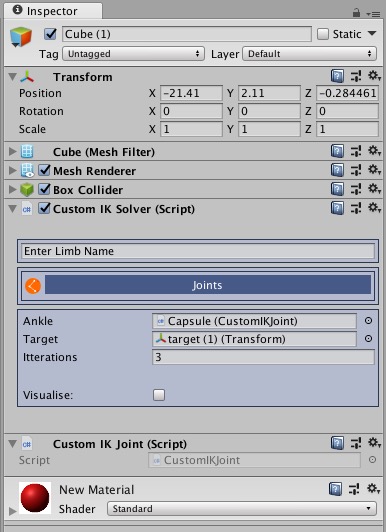The height and width of the screenshot is (532, 386).
Task: Pick script for CustomIKJoint Script field
Action: pyautogui.click(x=372, y=460)
